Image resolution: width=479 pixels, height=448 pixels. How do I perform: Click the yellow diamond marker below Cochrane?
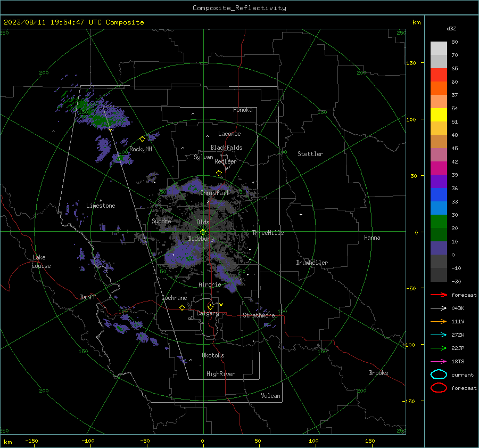tap(182, 307)
